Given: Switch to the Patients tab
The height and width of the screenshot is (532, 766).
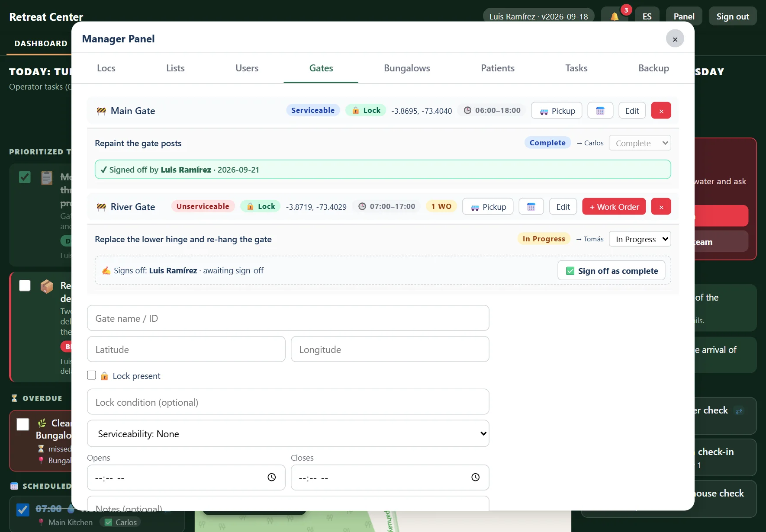Looking at the screenshot, I should pos(498,68).
